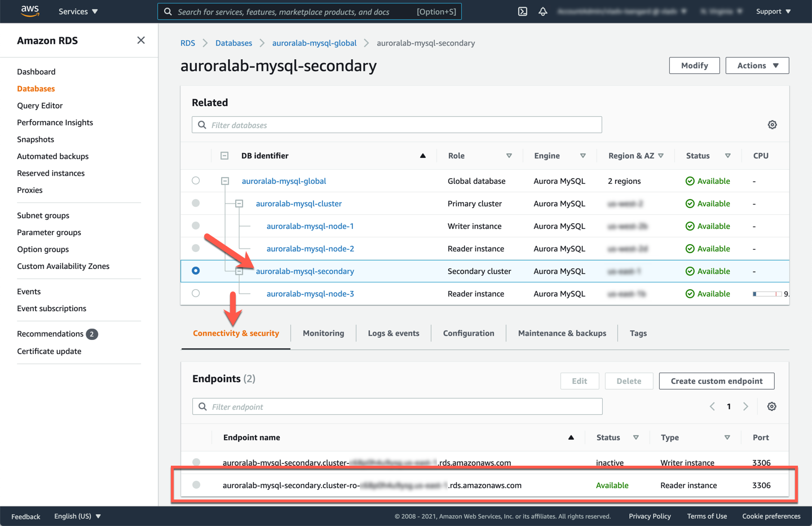
Task: Select the radio button for auroralab-mysql-global
Action: pyautogui.click(x=196, y=180)
